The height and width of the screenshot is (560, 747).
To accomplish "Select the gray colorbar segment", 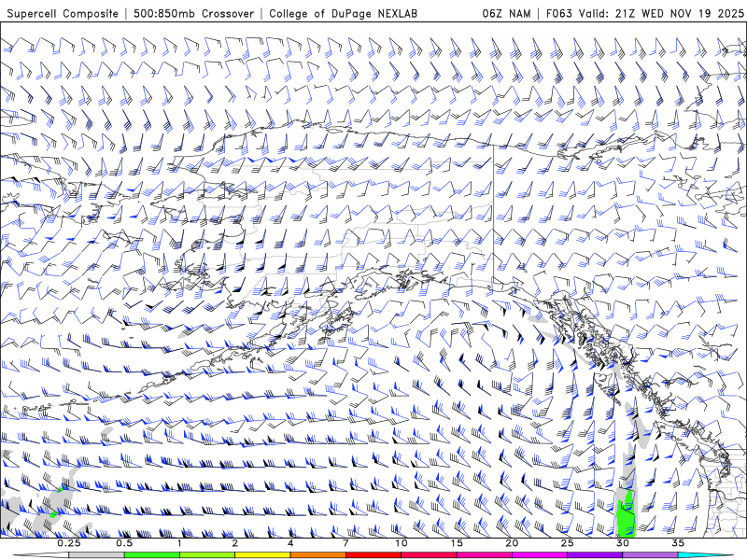I will pyautogui.click(x=97, y=555).
